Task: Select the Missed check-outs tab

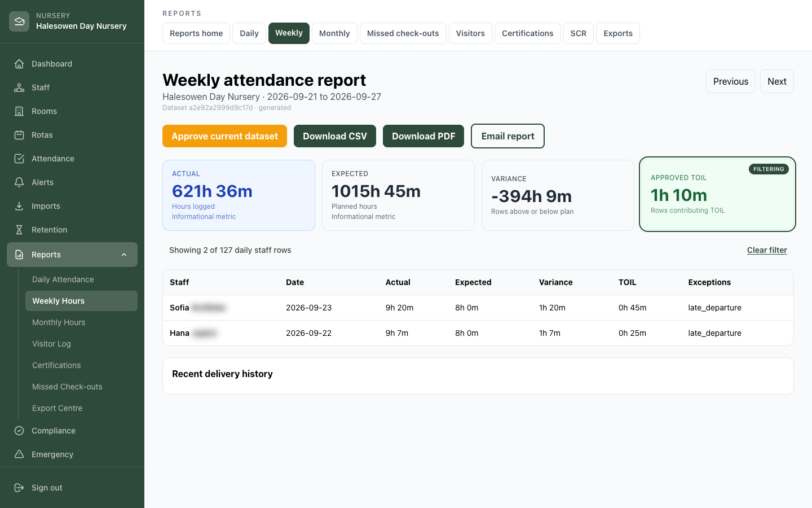Action: click(x=403, y=33)
